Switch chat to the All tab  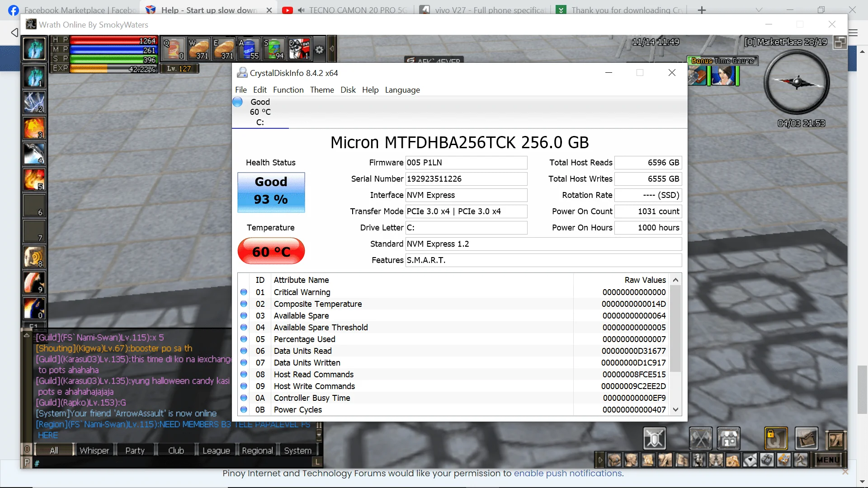54,450
